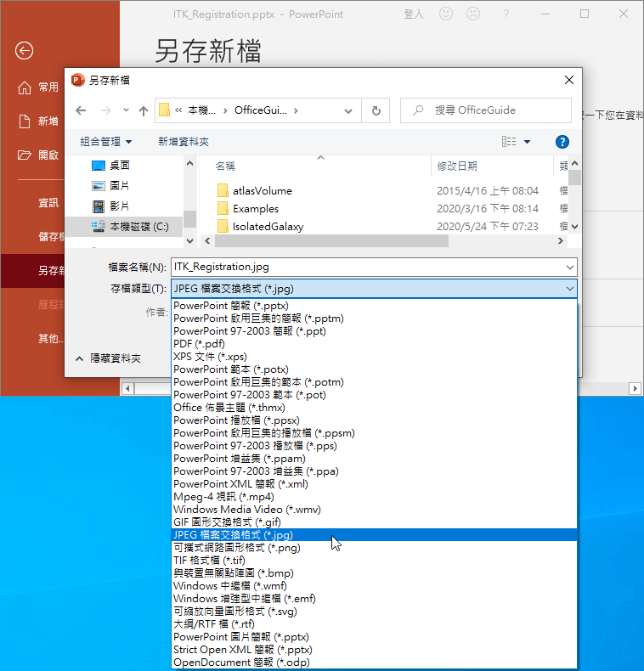Choose TIF 格式檔 (*.tif) format

click(374, 561)
